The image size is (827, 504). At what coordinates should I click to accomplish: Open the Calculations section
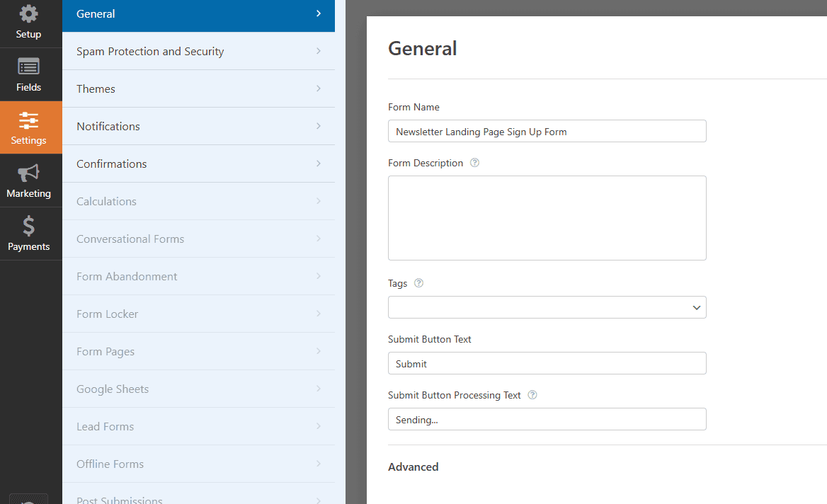pos(198,202)
